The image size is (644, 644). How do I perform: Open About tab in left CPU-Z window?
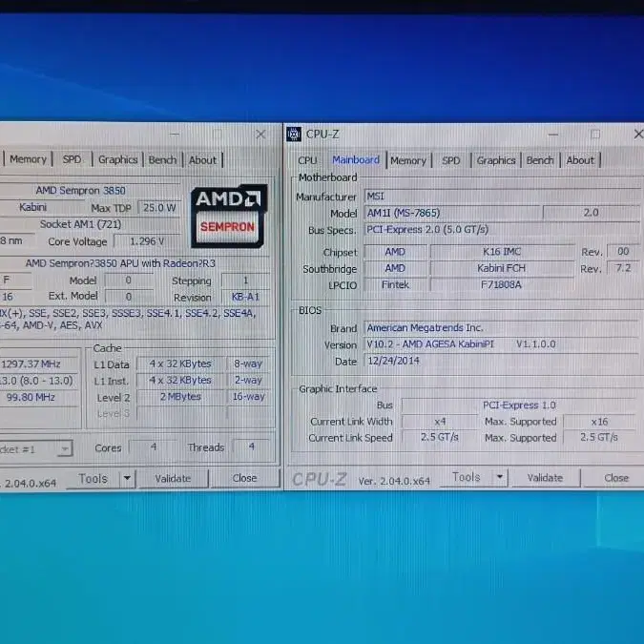(202, 160)
